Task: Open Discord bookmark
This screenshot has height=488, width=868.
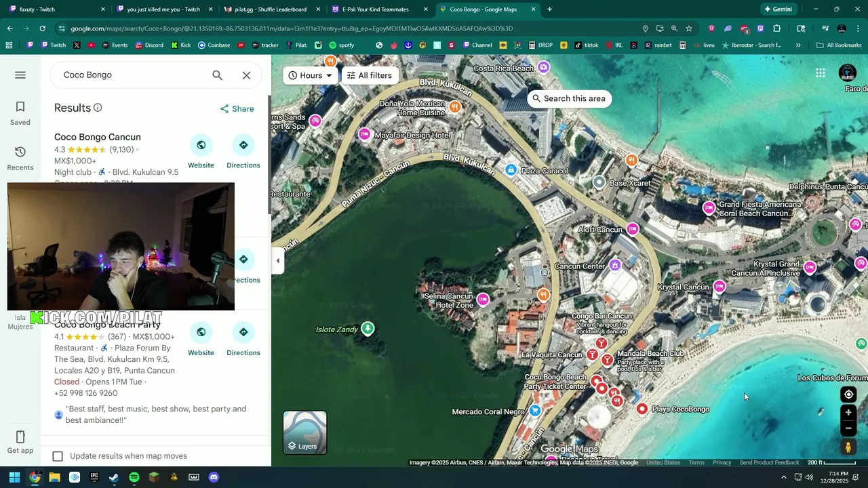Action: (149, 45)
